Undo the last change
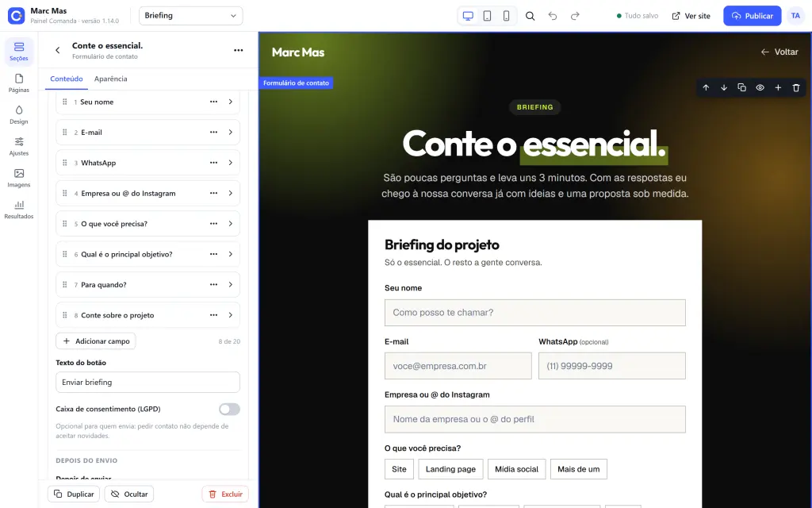This screenshot has width=812, height=508. tap(553, 16)
